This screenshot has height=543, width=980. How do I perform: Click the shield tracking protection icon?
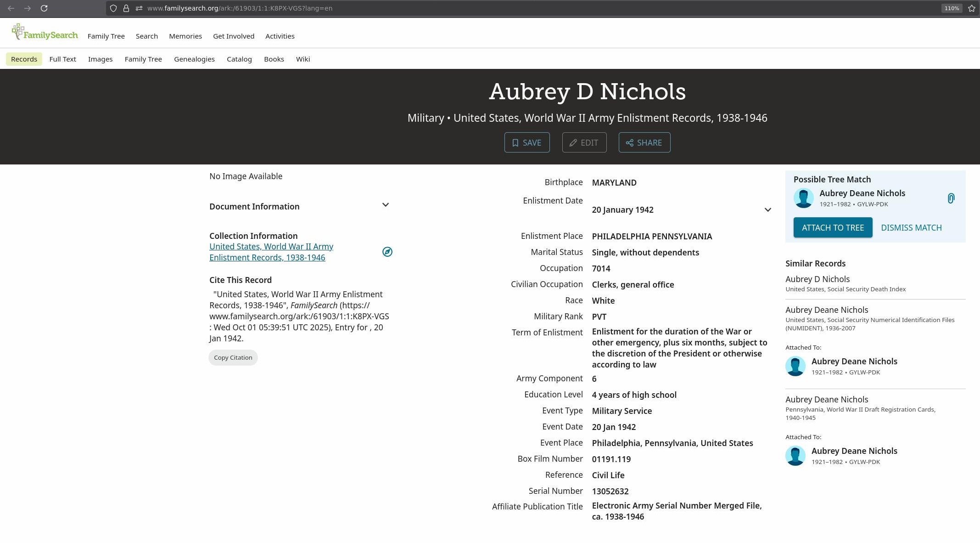pyautogui.click(x=113, y=8)
